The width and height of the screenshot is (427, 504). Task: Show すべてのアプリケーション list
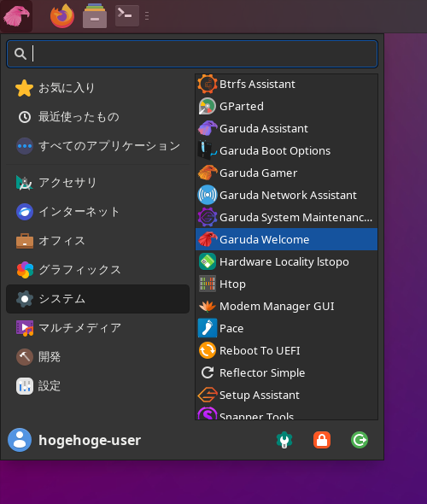[x=97, y=146]
